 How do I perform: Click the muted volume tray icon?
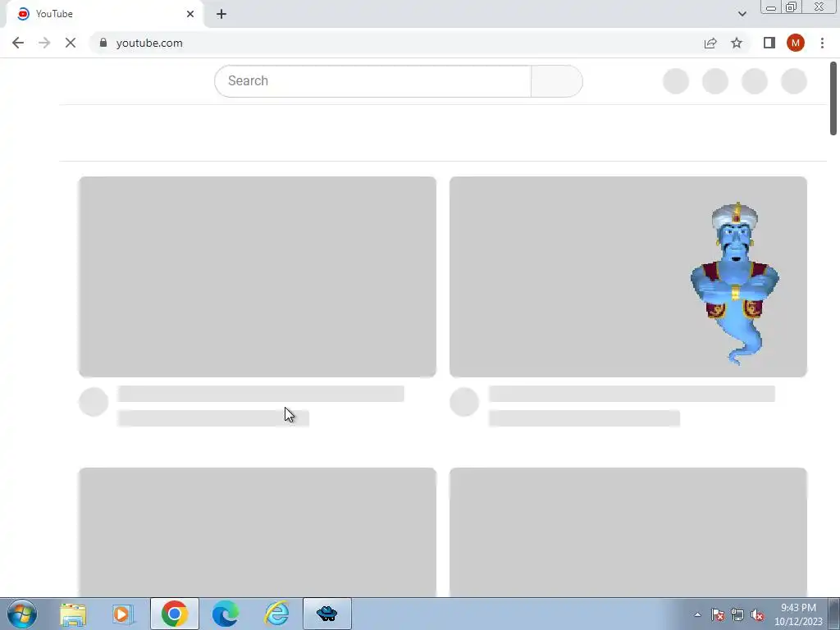click(757, 614)
